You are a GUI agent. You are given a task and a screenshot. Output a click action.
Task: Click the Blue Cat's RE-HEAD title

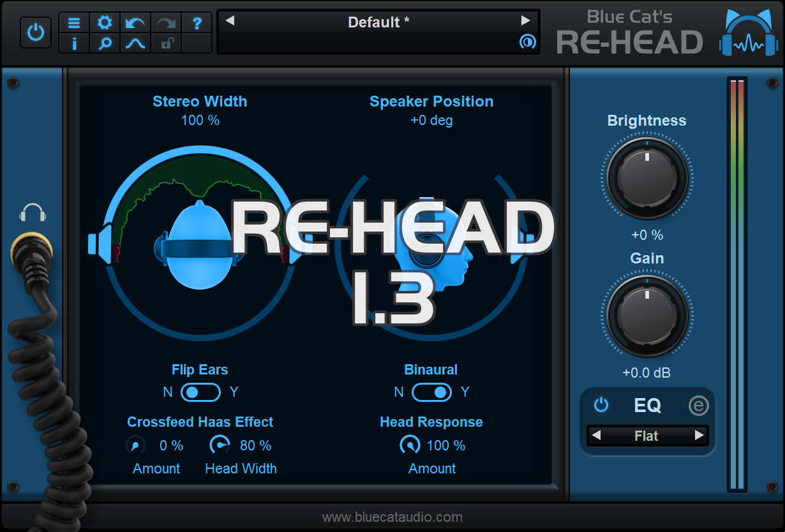pyautogui.click(x=629, y=33)
